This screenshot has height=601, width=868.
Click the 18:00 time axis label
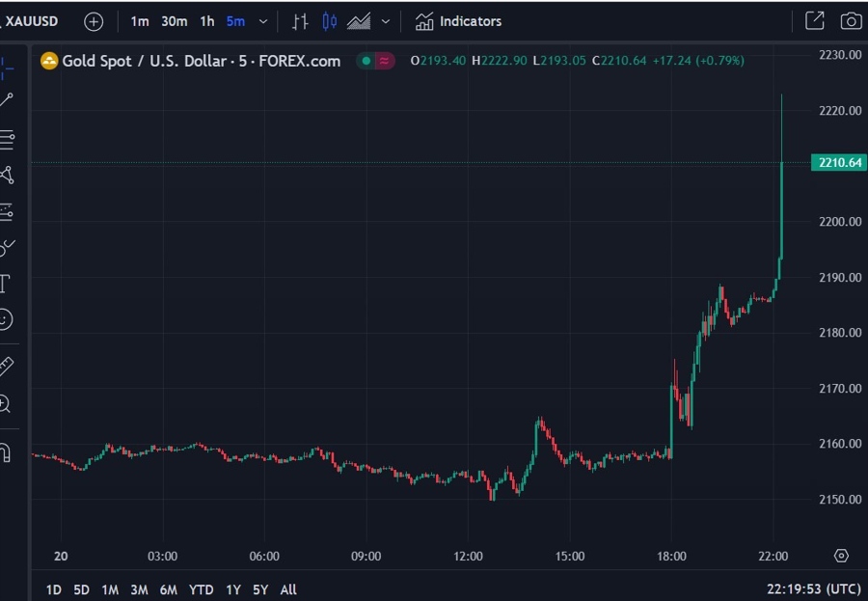671,556
